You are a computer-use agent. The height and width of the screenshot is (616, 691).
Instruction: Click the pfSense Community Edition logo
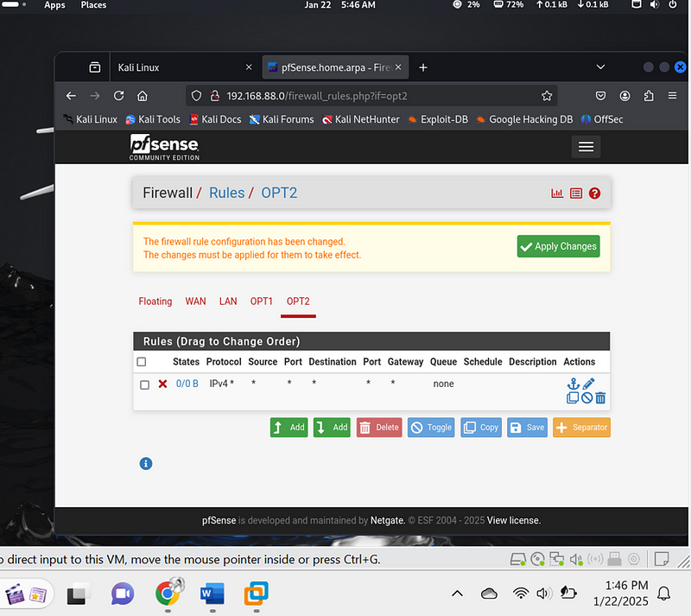[x=164, y=147]
